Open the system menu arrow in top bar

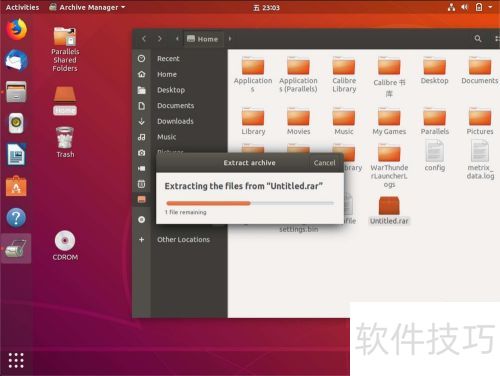click(x=490, y=7)
